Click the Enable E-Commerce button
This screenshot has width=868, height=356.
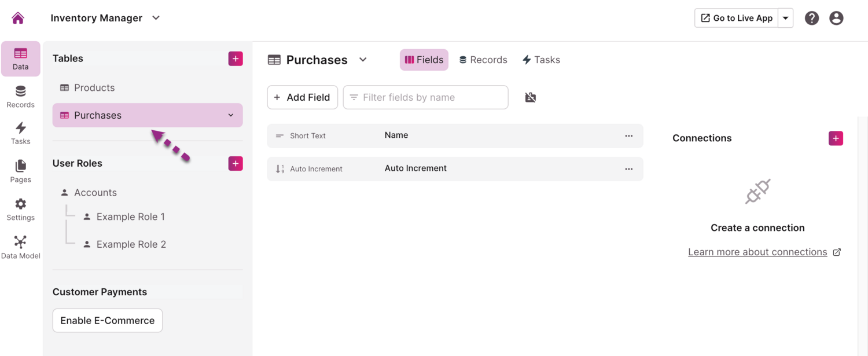(x=107, y=320)
